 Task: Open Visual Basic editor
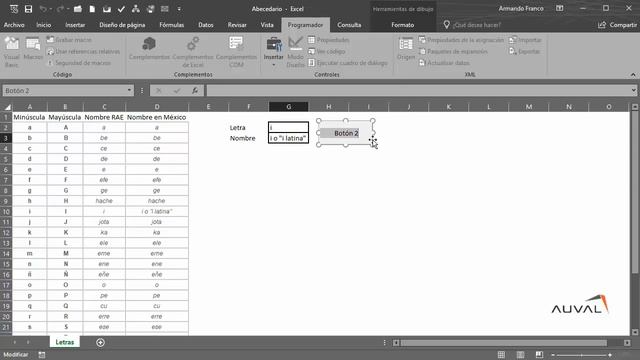pyautogui.click(x=12, y=51)
